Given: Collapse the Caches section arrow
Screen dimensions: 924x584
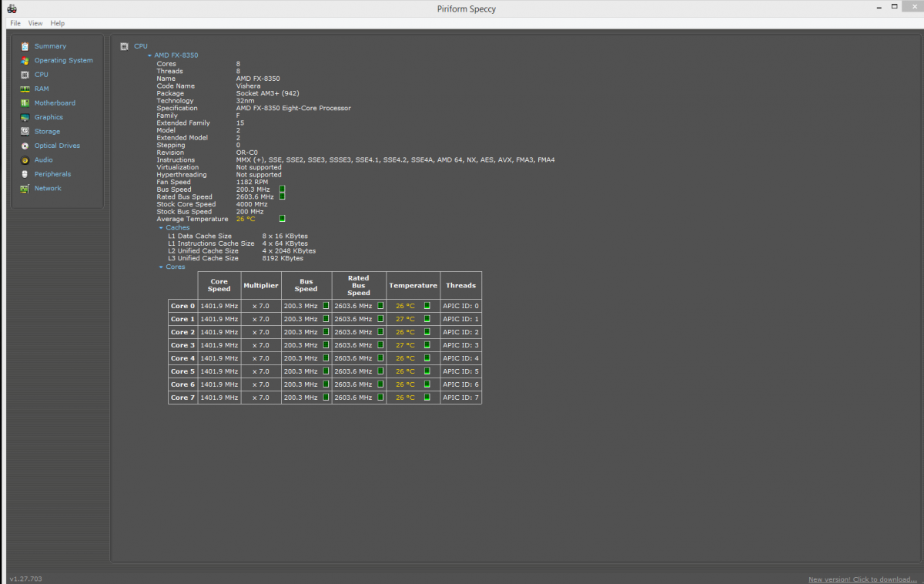Looking at the screenshot, I should 161,228.
